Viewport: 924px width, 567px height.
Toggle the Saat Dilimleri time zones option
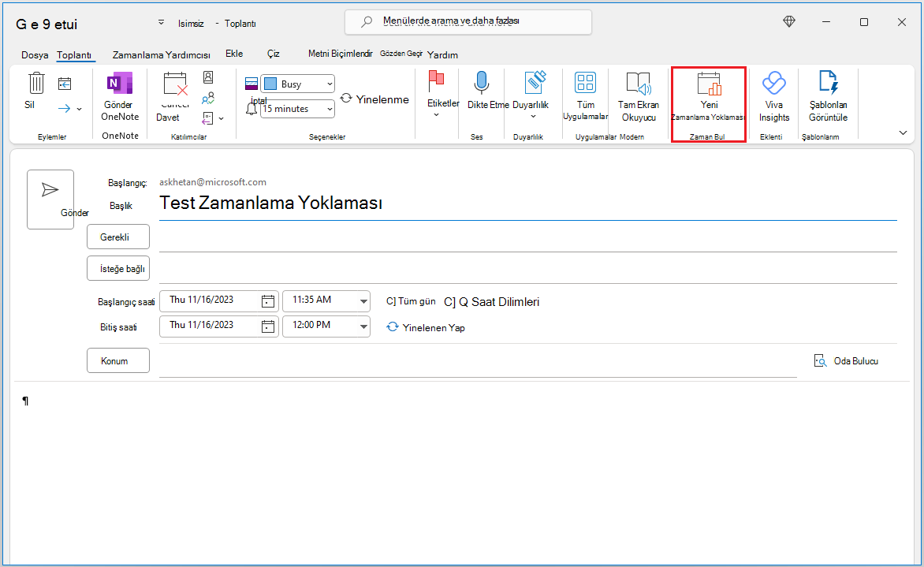pos(491,302)
